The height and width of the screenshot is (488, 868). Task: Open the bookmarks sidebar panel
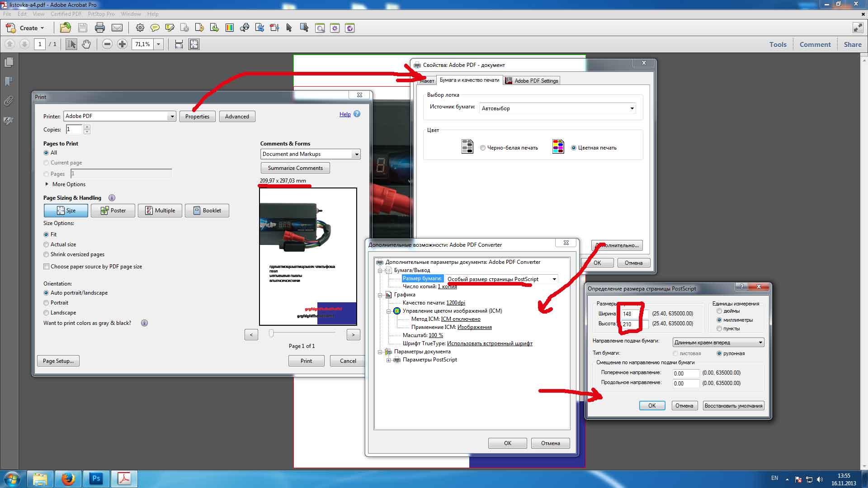coord(9,81)
